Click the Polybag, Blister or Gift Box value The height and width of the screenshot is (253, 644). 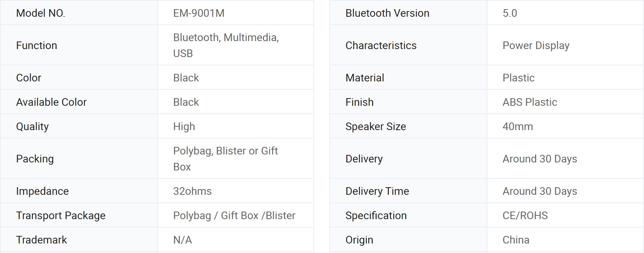tap(225, 159)
